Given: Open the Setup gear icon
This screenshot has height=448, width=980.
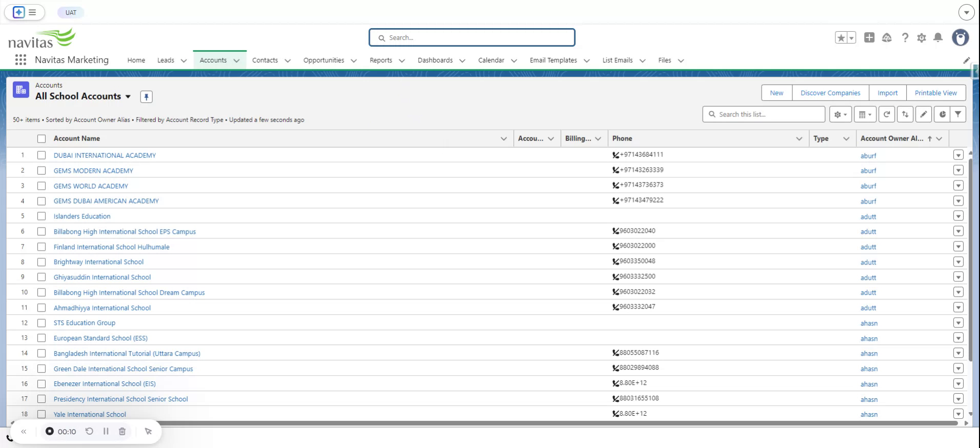Looking at the screenshot, I should tap(922, 37).
